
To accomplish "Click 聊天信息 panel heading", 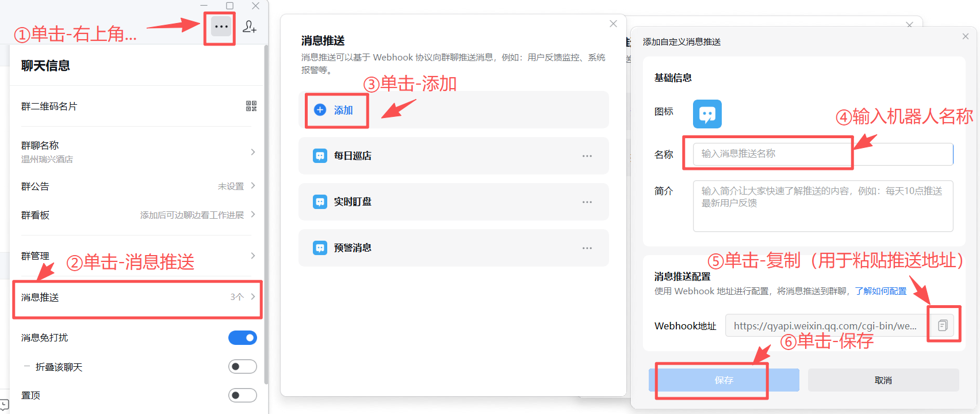I will [45, 66].
